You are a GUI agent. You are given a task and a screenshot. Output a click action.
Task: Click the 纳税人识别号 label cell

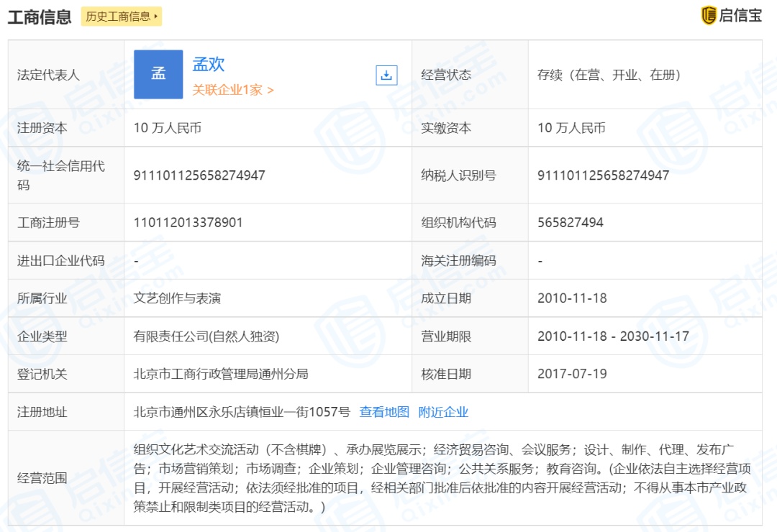pyautogui.click(x=470, y=175)
